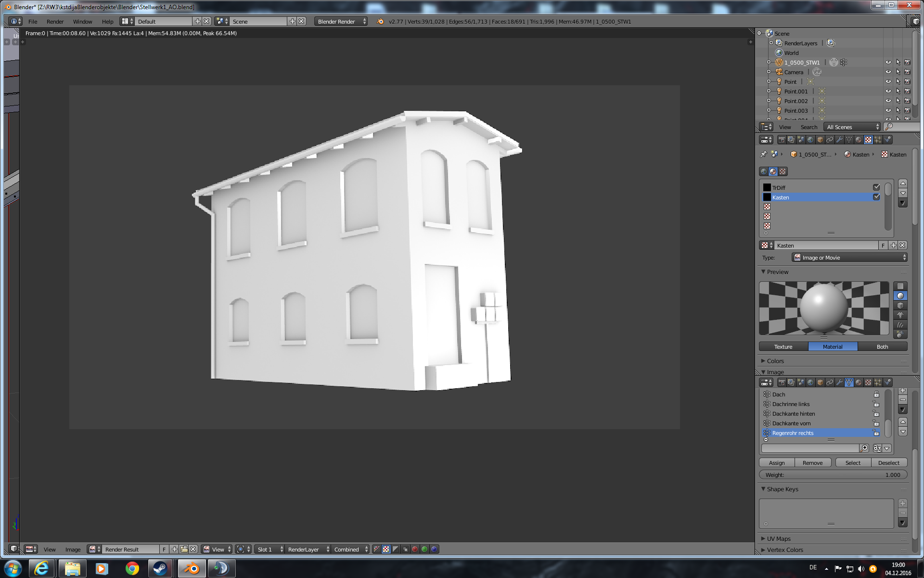Show world textures context icon

(764, 171)
